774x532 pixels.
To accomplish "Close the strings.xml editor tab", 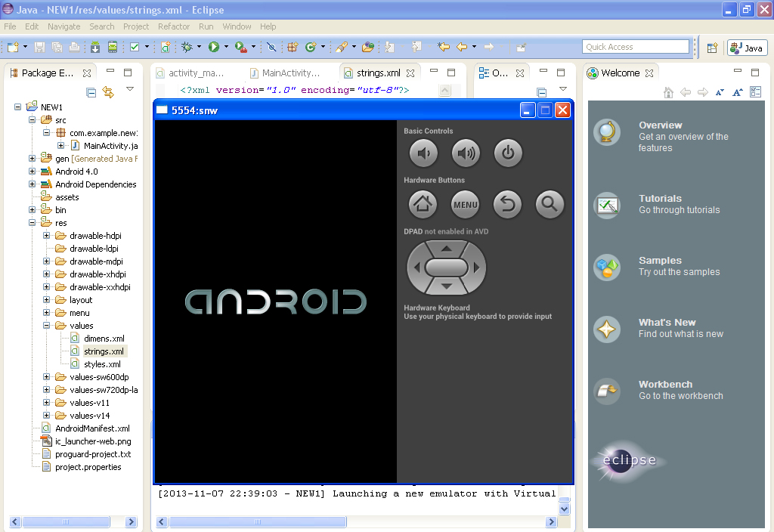I will pyautogui.click(x=410, y=73).
